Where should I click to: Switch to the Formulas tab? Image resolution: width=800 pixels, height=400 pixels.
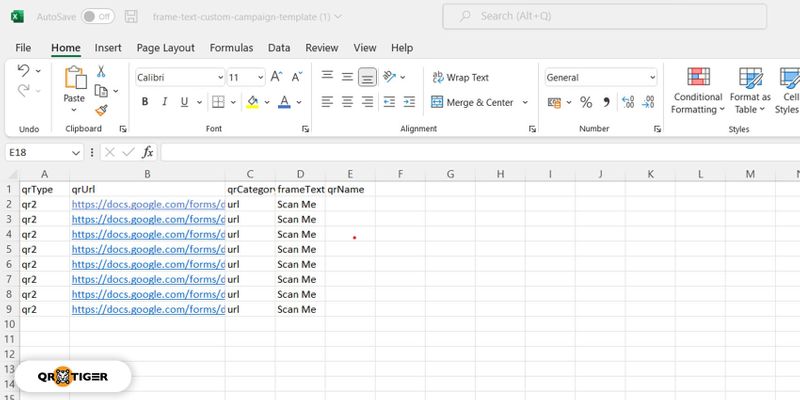(x=231, y=47)
